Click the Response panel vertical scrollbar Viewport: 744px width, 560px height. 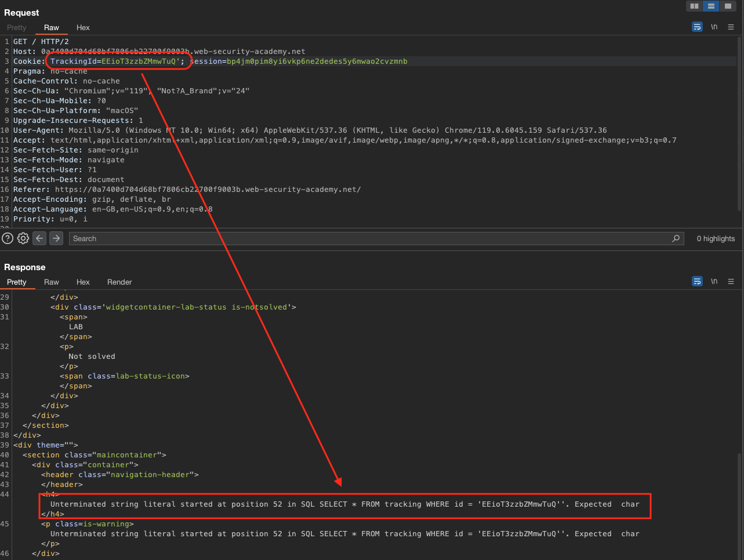point(740,504)
